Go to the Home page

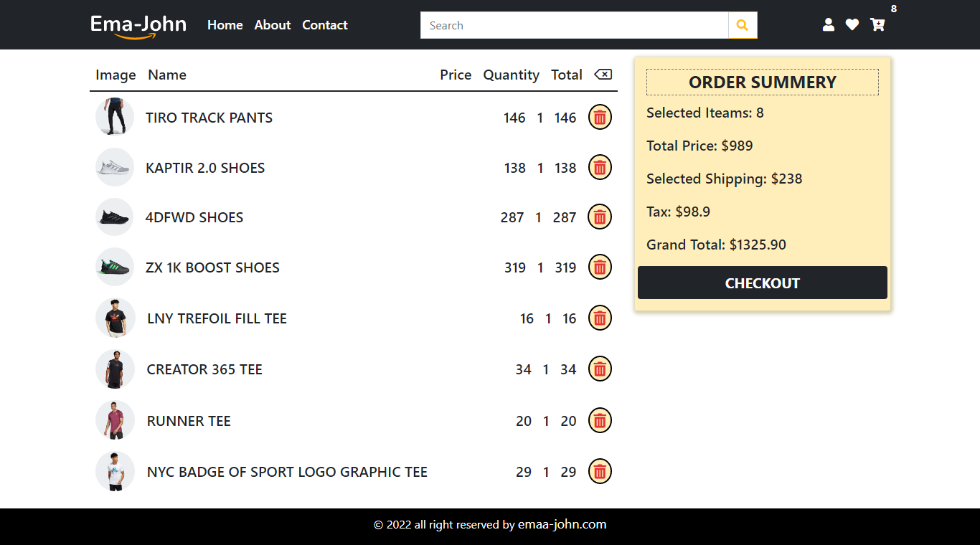[x=225, y=25]
